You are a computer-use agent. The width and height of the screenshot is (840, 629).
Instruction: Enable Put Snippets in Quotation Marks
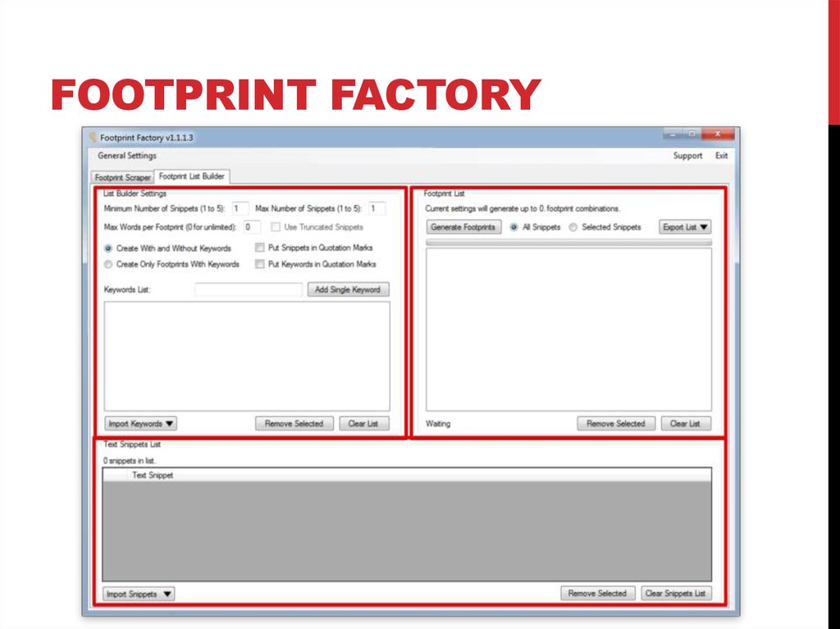(x=260, y=248)
